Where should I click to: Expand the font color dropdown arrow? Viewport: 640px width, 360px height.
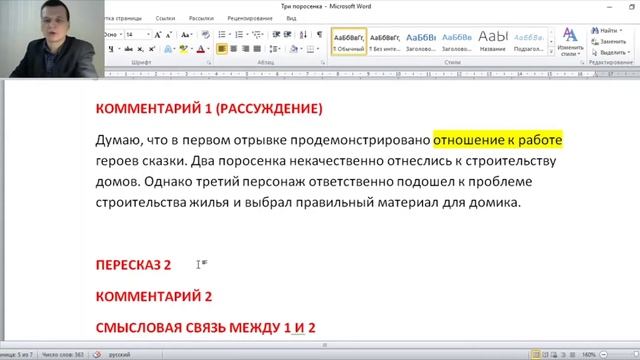pyautogui.click(x=209, y=49)
